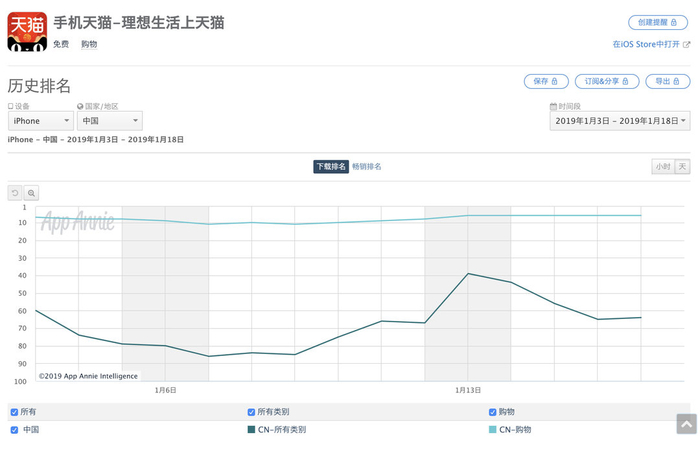Reset the chart zoom with undo icon

click(15, 193)
